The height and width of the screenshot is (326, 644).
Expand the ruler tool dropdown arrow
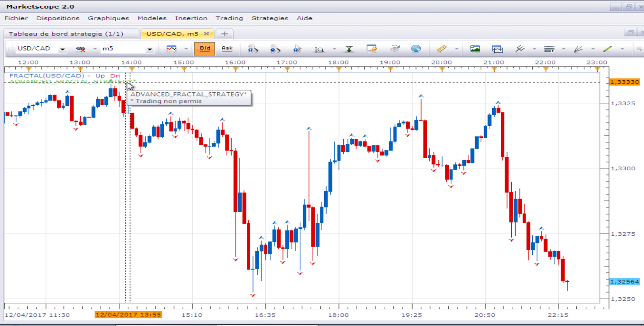(x=457, y=49)
